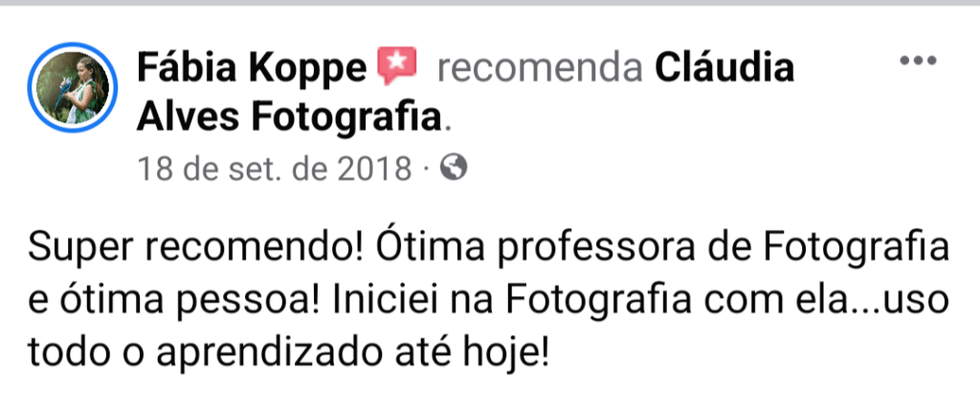Click the todo o aprendizado até hoje! line
Viewport: 980px width, 407px height.
289,354
